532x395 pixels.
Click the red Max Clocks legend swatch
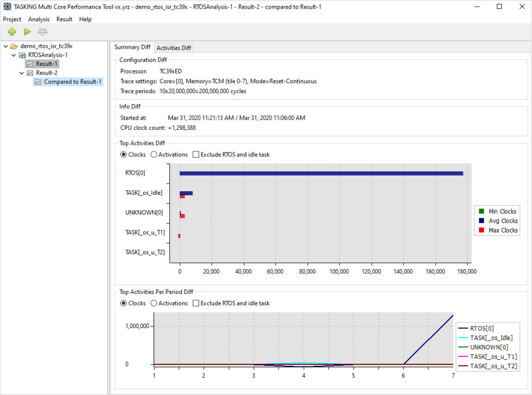[482, 230]
